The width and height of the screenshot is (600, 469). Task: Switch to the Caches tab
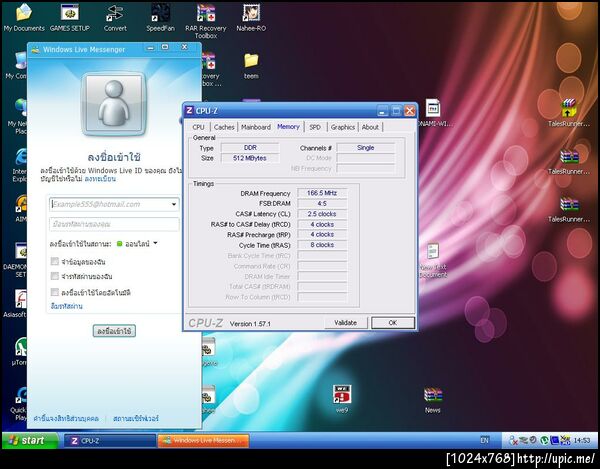point(224,127)
